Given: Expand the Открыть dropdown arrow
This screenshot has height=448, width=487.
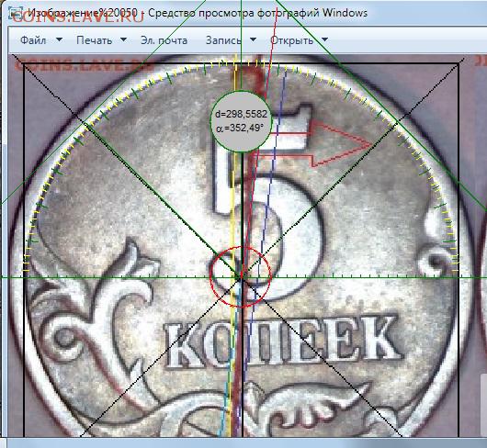Looking at the screenshot, I should click(x=324, y=39).
